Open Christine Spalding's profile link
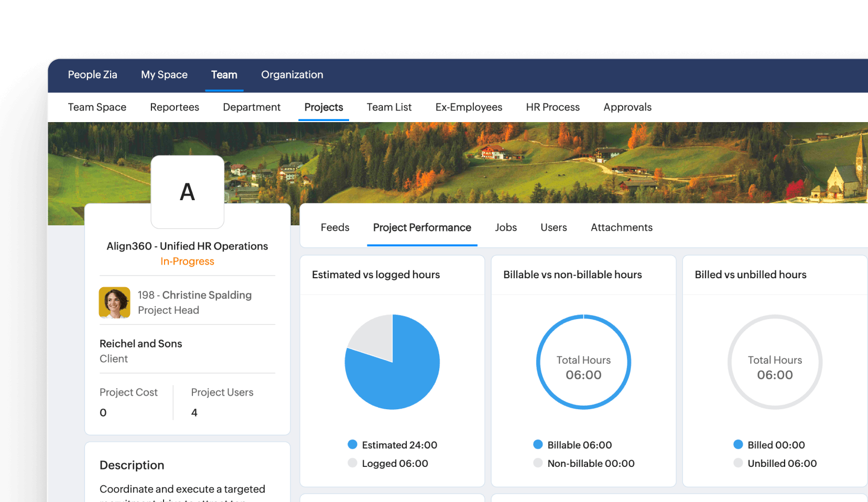Viewport: 868px width, 502px height. [x=194, y=295]
